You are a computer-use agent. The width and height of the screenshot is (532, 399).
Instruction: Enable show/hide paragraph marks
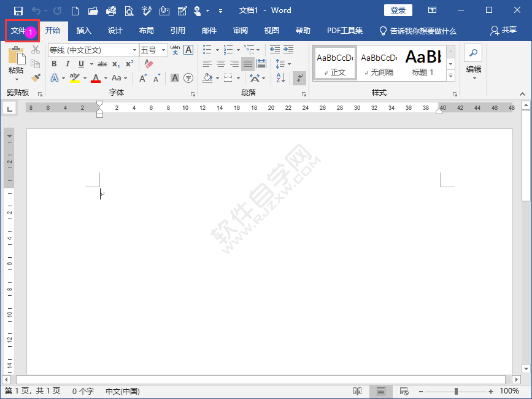tap(299, 78)
